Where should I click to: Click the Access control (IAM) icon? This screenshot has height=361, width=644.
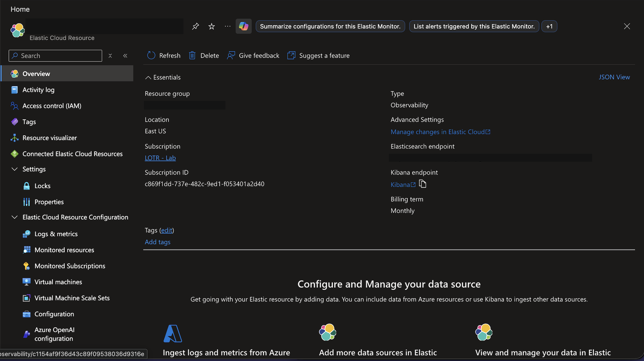click(14, 106)
